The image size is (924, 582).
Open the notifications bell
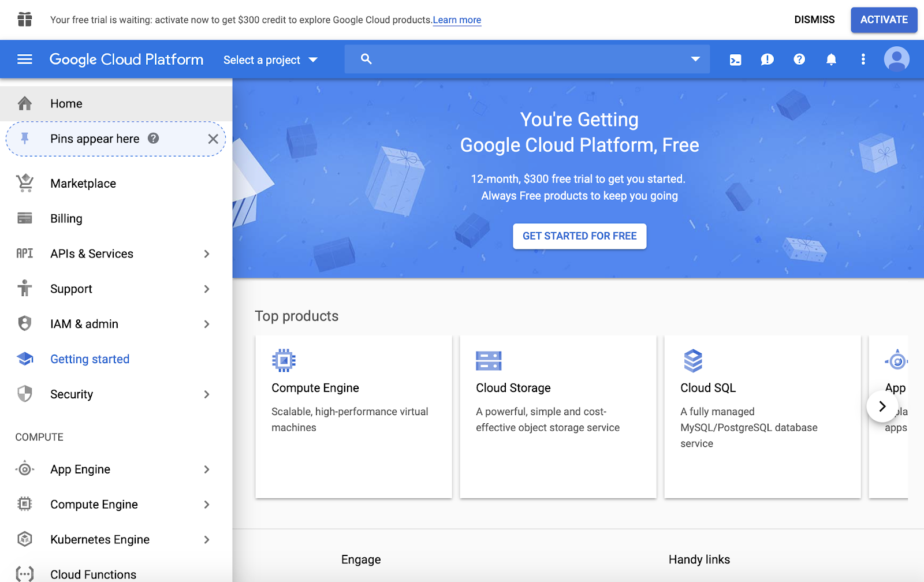pyautogui.click(x=831, y=59)
